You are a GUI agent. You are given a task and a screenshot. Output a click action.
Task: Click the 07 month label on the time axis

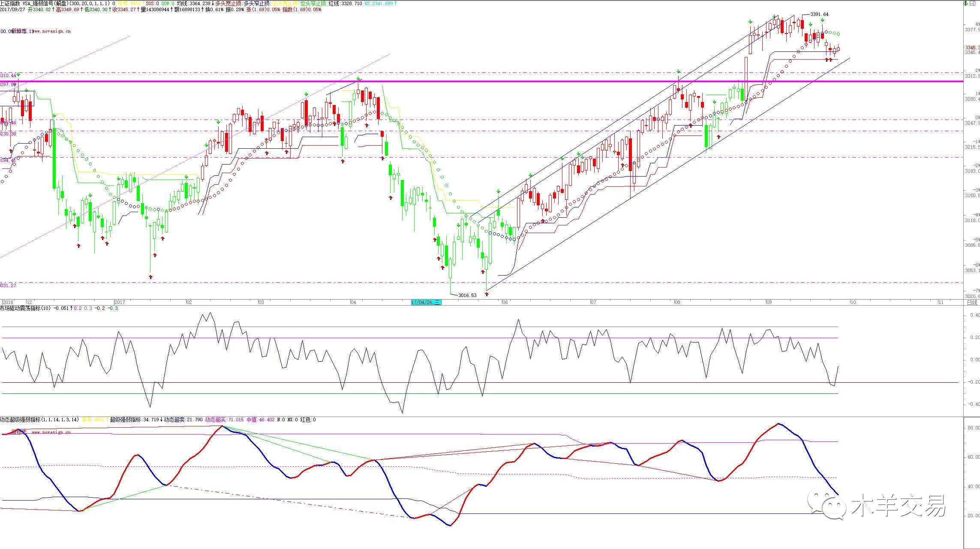coord(593,302)
